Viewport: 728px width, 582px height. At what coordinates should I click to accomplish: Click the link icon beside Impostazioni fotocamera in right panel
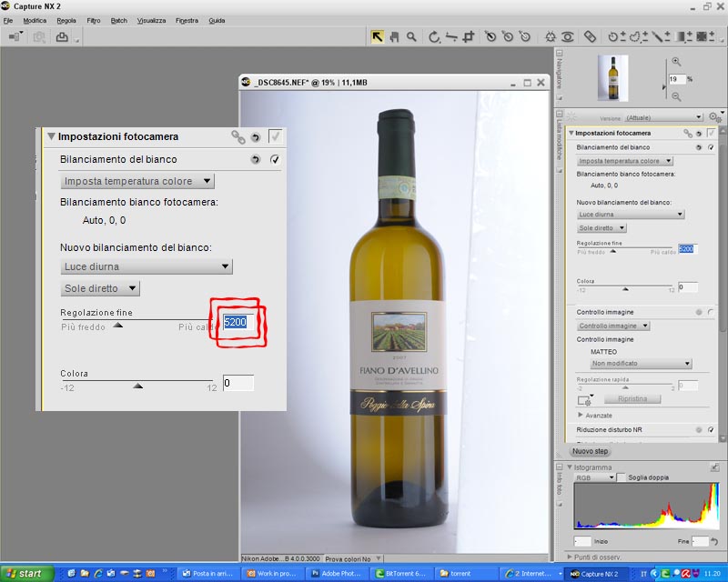[x=688, y=134]
